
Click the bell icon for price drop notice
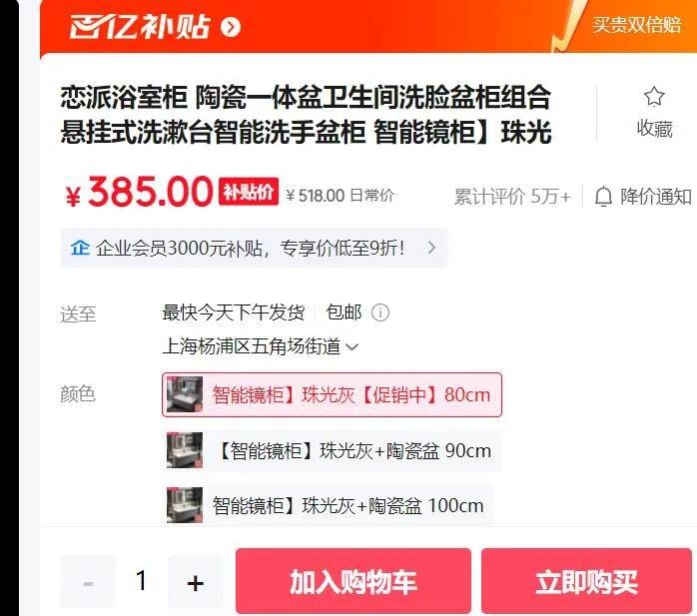(x=603, y=197)
